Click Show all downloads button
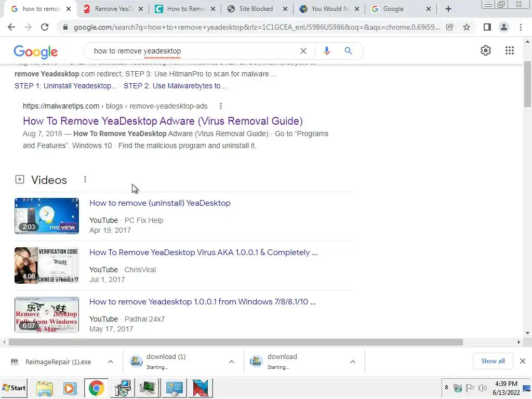This screenshot has width=532, height=399. (493, 361)
